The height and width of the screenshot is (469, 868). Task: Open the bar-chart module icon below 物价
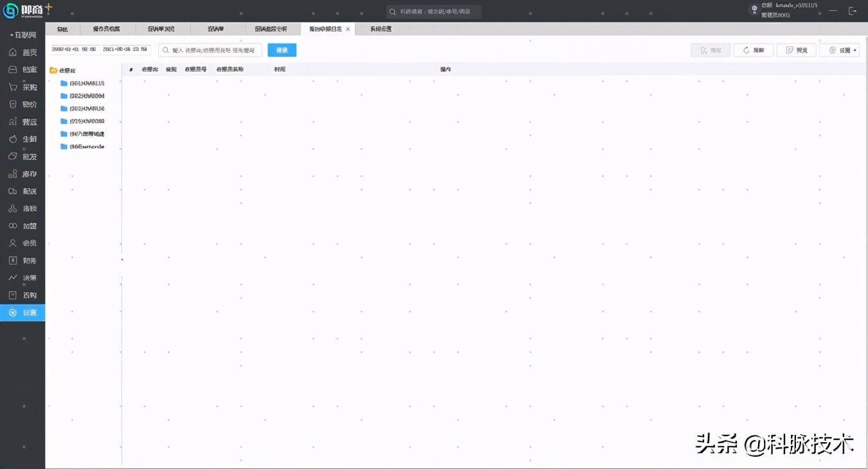[x=12, y=121]
